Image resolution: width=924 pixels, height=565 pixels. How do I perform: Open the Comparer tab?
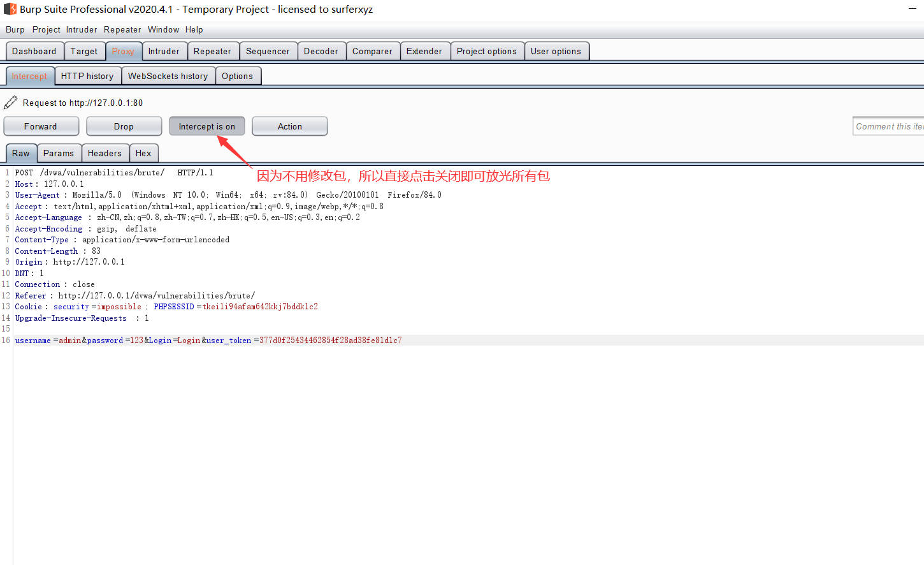point(372,51)
